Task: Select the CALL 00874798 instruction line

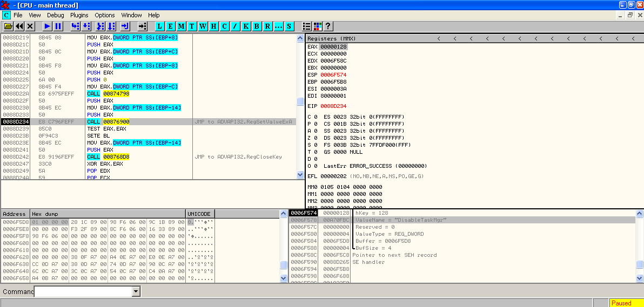Action: pyautogui.click(x=149, y=93)
